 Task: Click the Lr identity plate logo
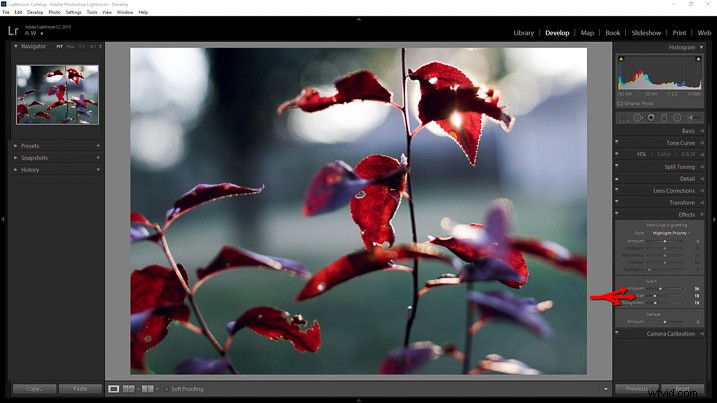point(13,31)
